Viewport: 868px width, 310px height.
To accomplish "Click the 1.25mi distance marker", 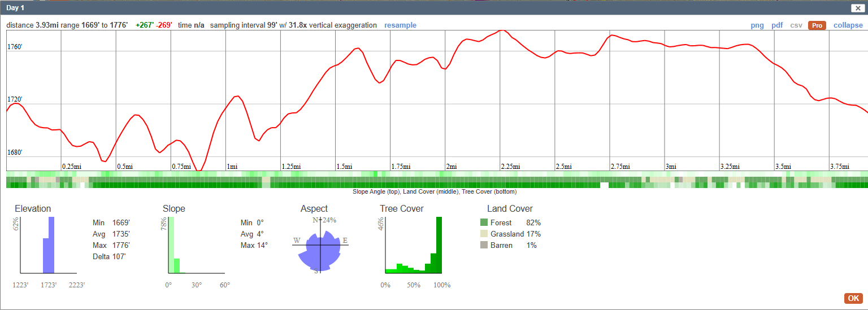I will click(291, 167).
